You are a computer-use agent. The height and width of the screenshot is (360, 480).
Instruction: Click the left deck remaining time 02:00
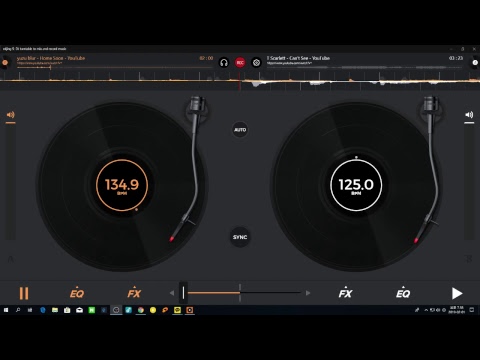pyautogui.click(x=206, y=58)
